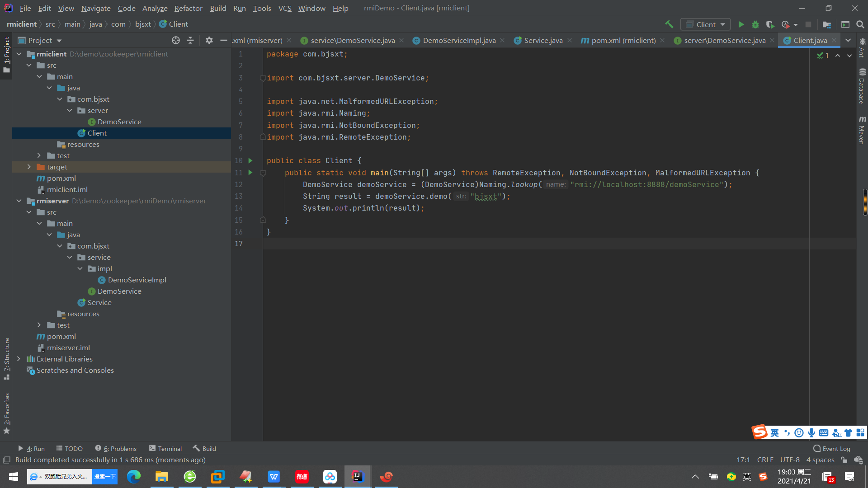Click the read-only lock icon in status bar
This screenshot has width=868, height=488.
(x=844, y=460)
